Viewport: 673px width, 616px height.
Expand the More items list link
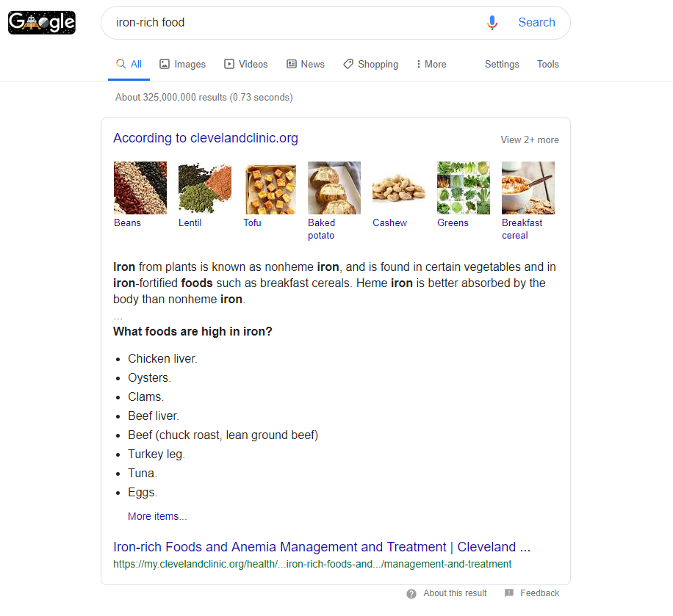point(157,516)
